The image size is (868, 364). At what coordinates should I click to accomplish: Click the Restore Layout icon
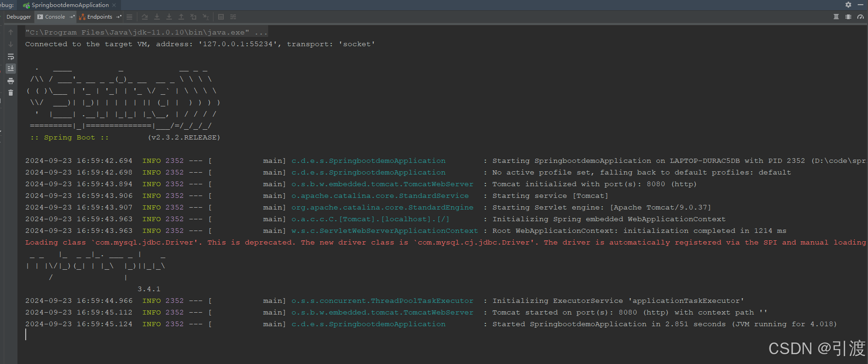click(x=836, y=17)
